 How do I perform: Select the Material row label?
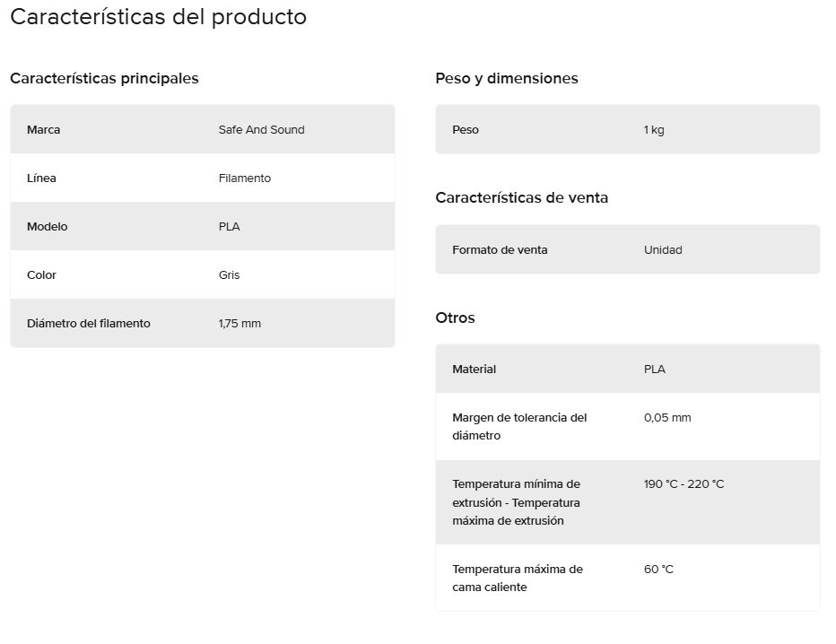point(474,369)
